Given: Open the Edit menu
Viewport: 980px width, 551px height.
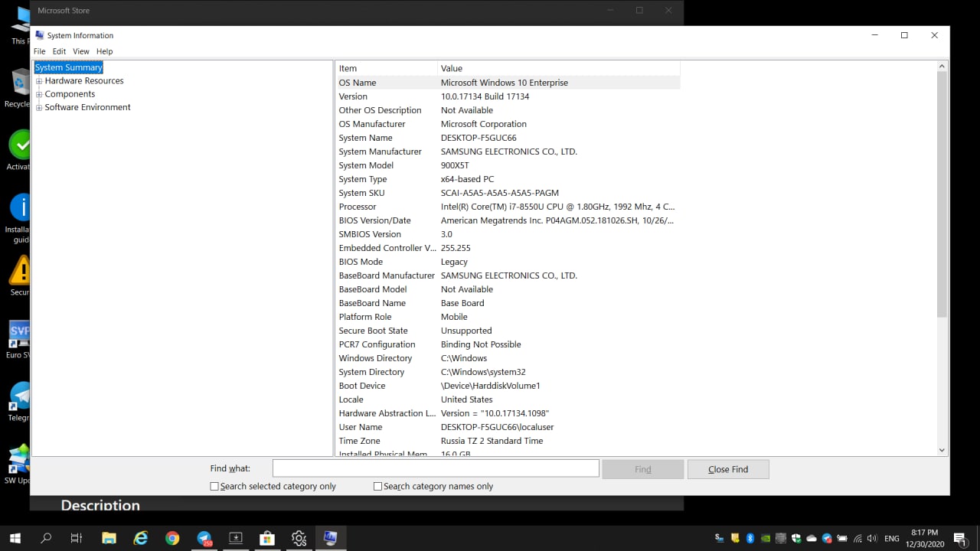Looking at the screenshot, I should pos(59,51).
